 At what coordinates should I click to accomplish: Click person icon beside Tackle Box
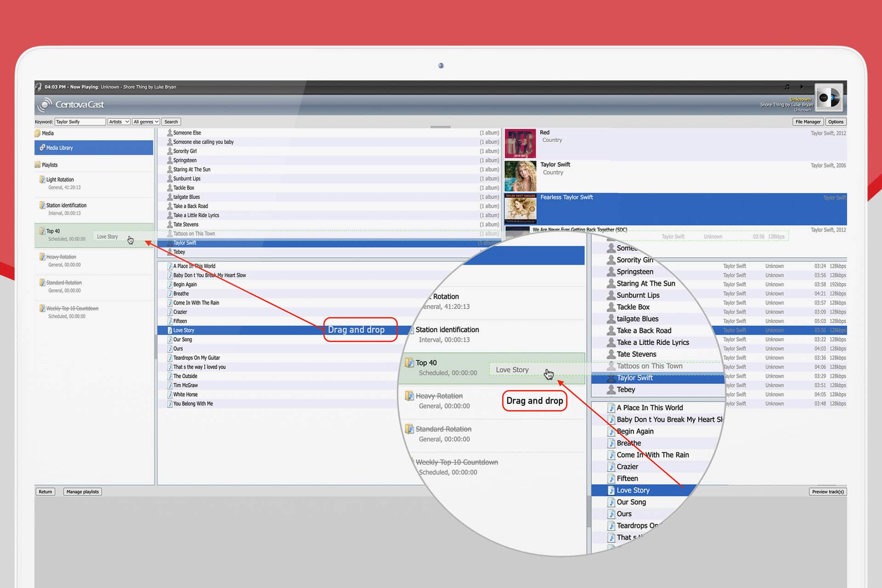[170, 188]
